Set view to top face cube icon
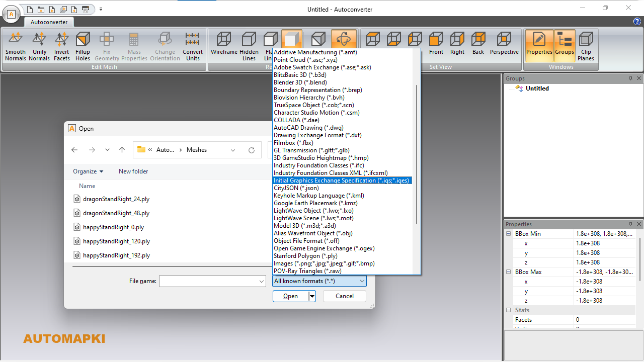Image resolution: width=644 pixels, height=362 pixels. (373, 39)
